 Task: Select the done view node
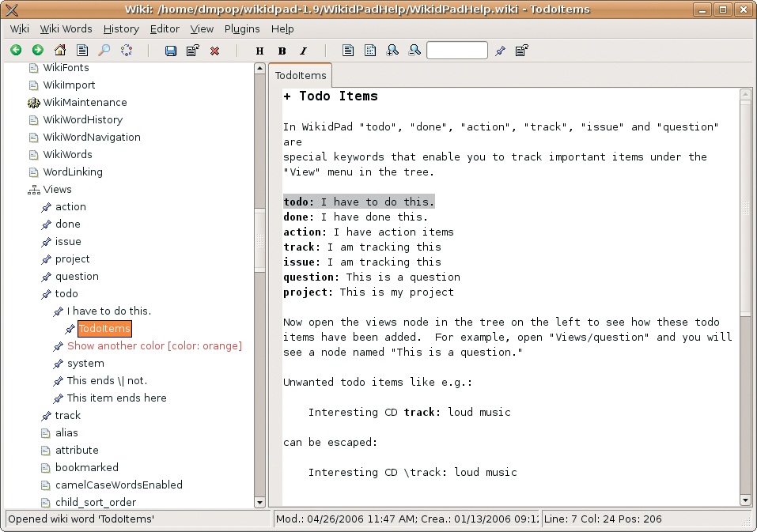point(68,224)
